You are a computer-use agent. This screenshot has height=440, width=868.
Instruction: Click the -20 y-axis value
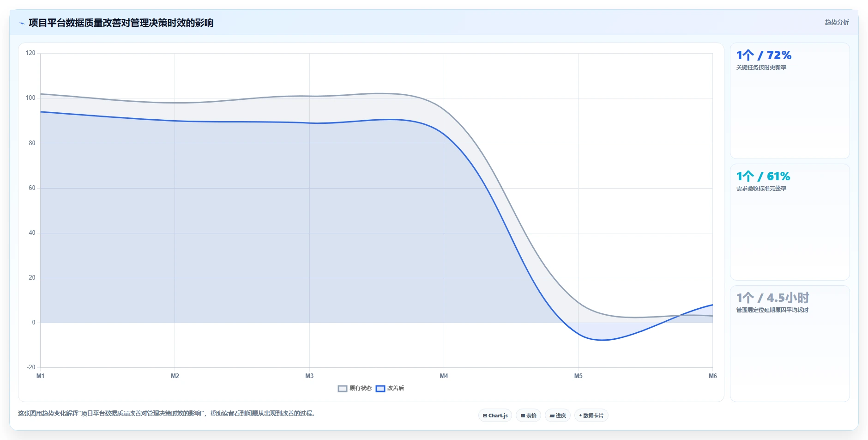[x=31, y=367]
